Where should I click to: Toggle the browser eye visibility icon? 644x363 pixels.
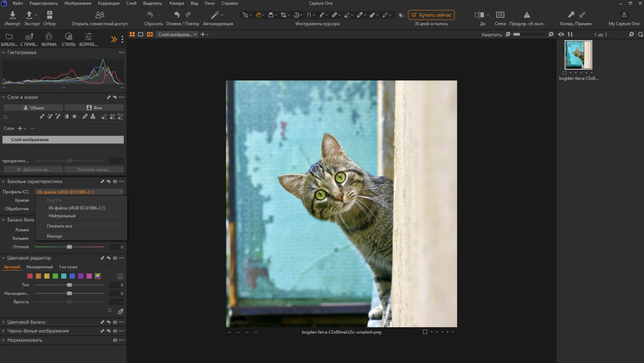561,34
